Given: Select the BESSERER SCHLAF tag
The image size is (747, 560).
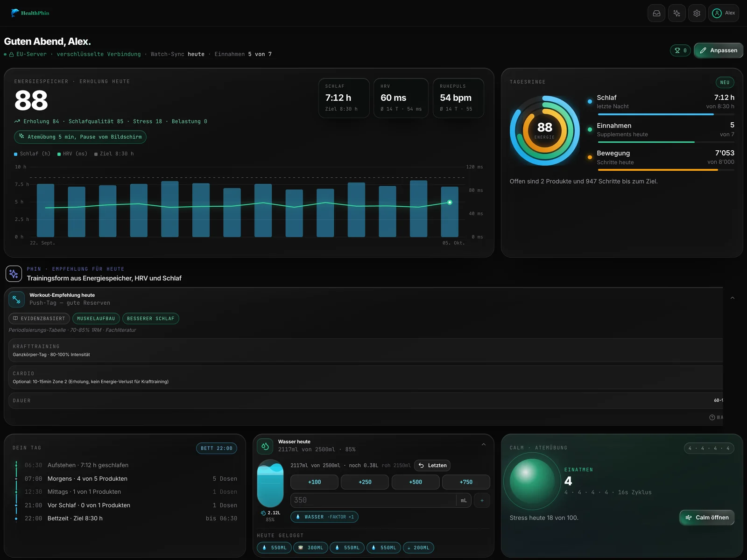Looking at the screenshot, I should [150, 319].
